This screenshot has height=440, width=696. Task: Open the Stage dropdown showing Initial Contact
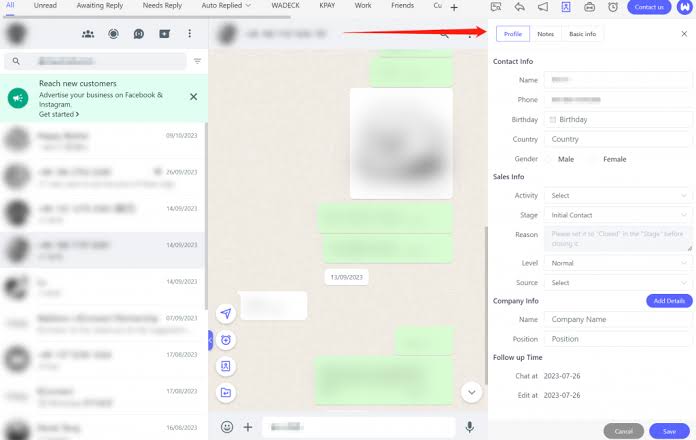click(x=618, y=215)
